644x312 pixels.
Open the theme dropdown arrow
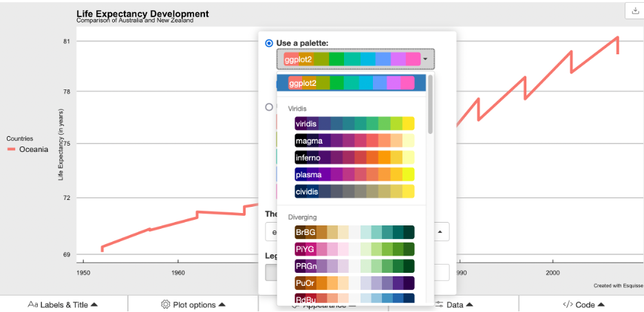439,232
